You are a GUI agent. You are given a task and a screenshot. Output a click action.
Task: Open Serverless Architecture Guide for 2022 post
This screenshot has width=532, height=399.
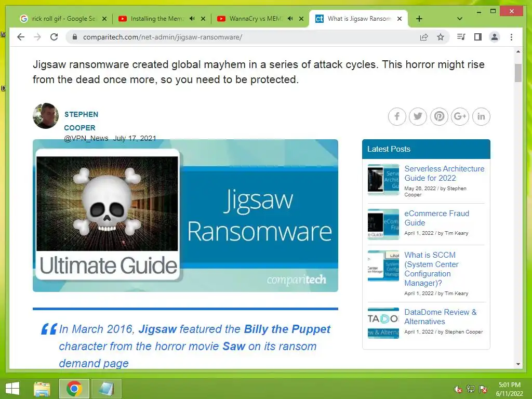pos(444,174)
